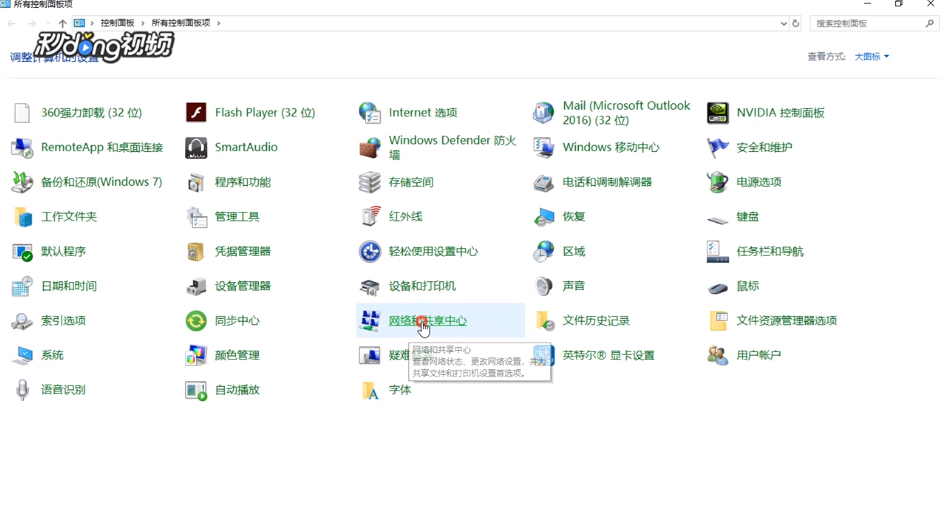The image size is (943, 521).
Task: Open 键盘 keyboard icon
Action: (718, 220)
